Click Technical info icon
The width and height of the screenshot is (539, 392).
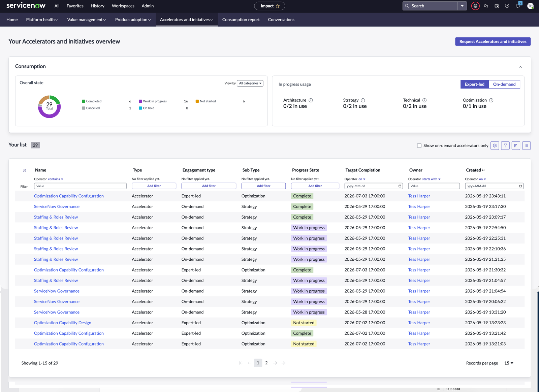coord(424,100)
